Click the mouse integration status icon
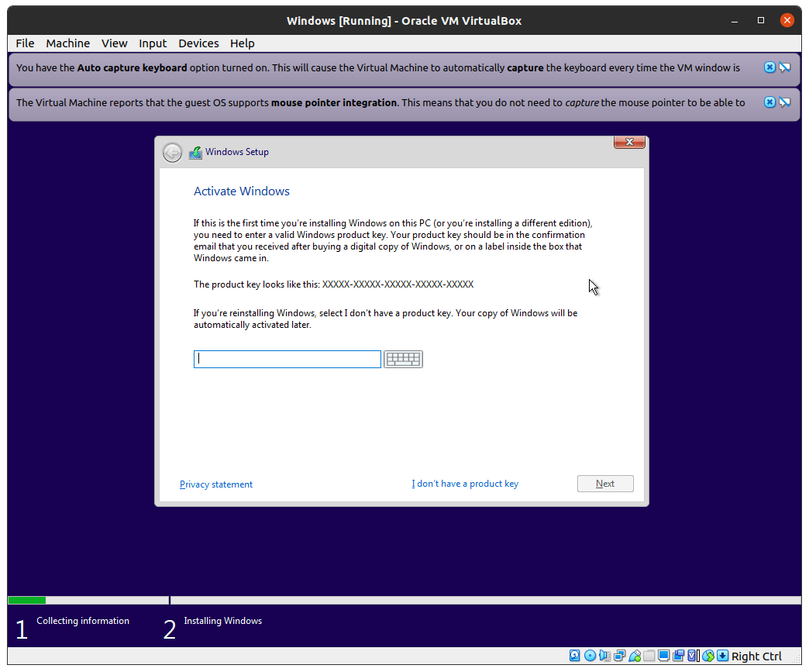This screenshot has width=809, height=672. (x=708, y=656)
